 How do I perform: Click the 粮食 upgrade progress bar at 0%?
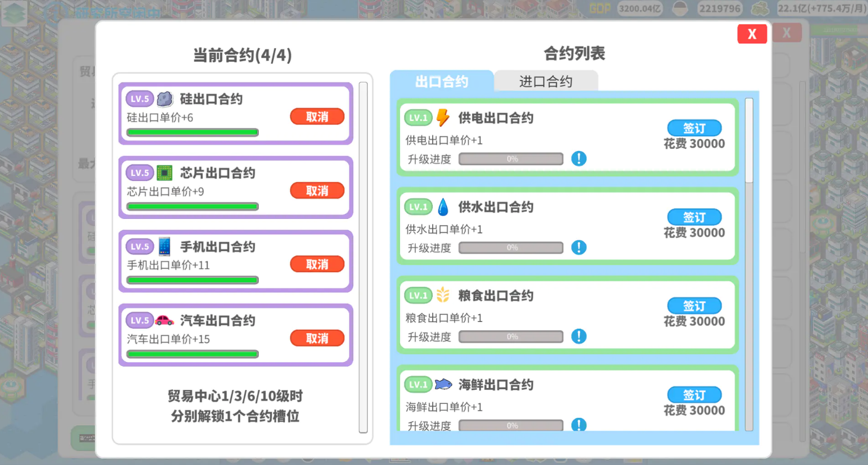[x=510, y=337]
